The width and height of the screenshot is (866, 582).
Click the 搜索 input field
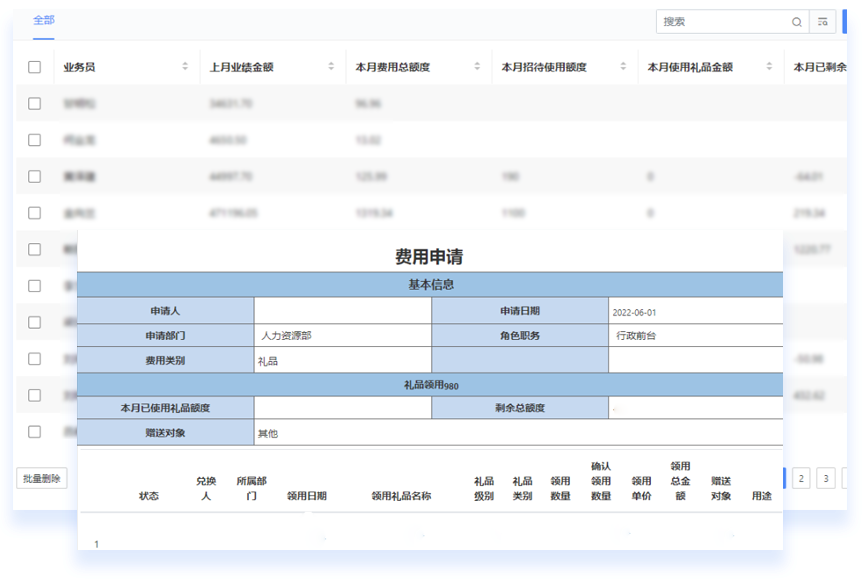[x=722, y=21]
